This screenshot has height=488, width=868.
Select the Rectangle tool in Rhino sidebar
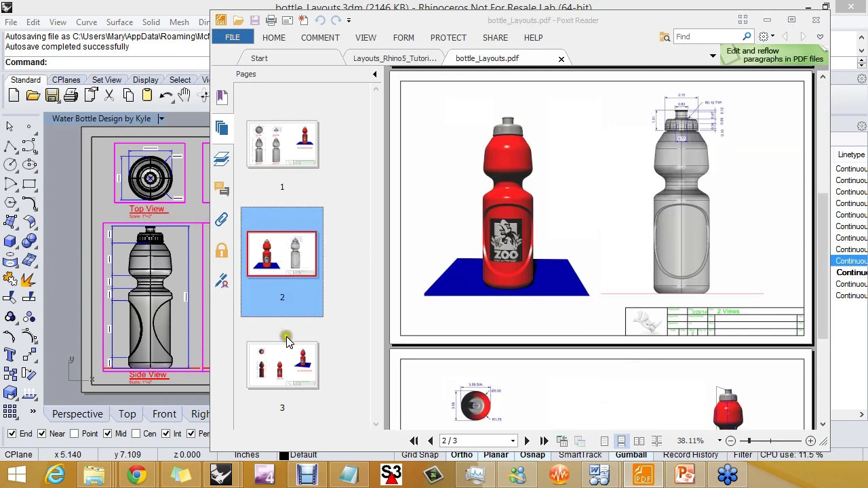(x=29, y=184)
